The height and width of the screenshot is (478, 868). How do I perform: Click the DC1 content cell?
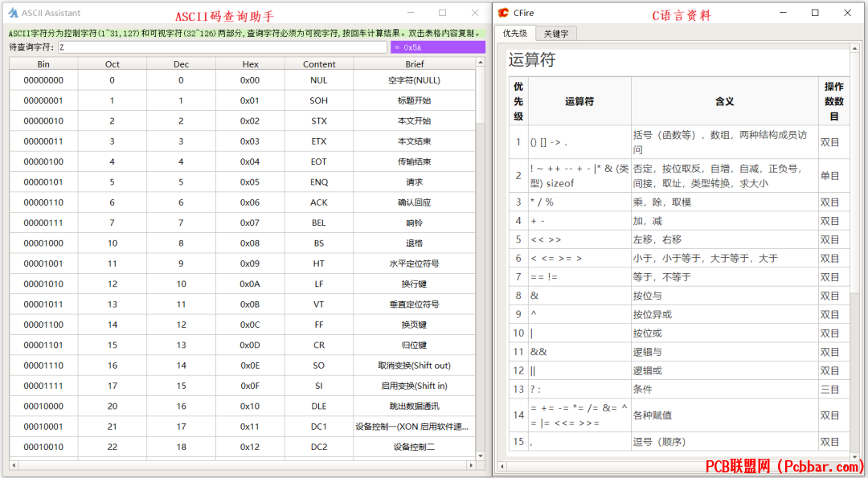point(319,427)
